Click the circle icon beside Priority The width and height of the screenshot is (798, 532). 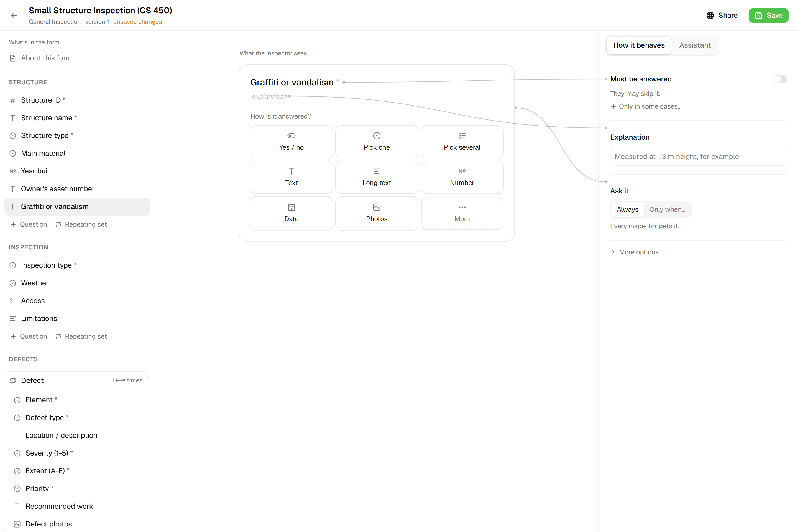tap(17, 488)
